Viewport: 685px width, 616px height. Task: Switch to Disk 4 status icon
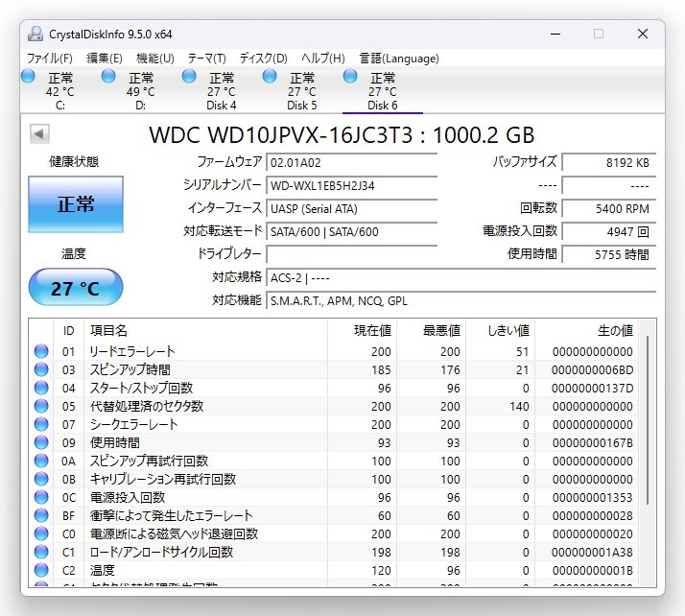[189, 77]
